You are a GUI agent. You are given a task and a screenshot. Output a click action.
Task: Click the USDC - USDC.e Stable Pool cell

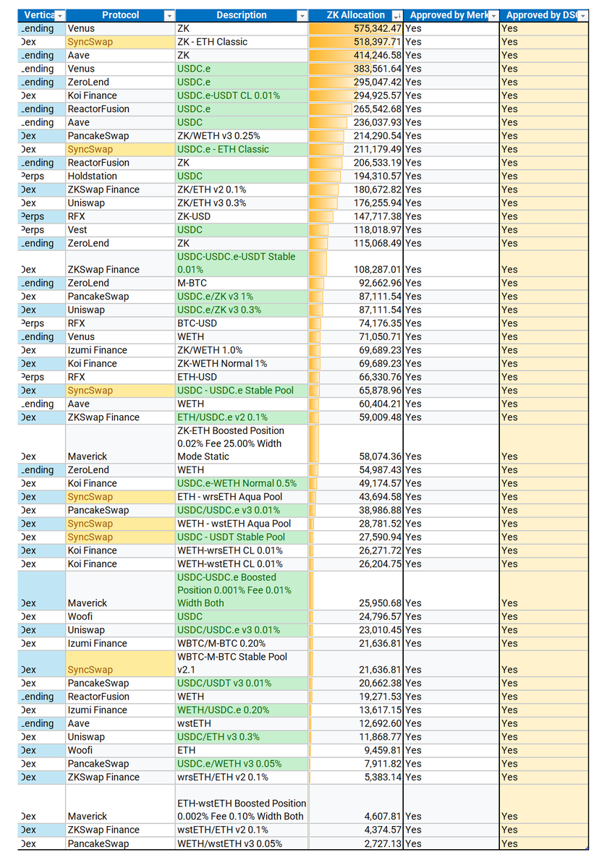click(242, 390)
